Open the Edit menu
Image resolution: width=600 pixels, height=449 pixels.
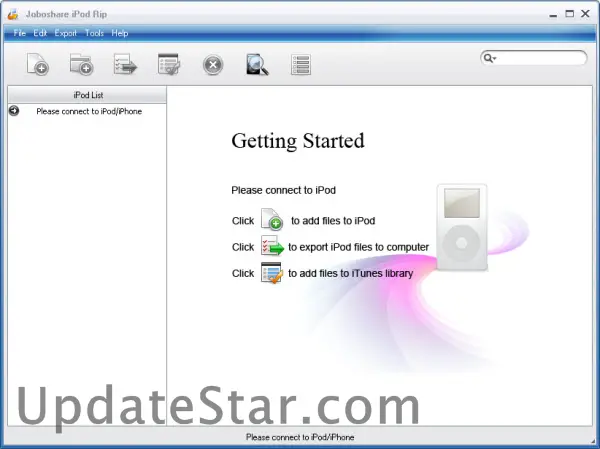pos(40,33)
